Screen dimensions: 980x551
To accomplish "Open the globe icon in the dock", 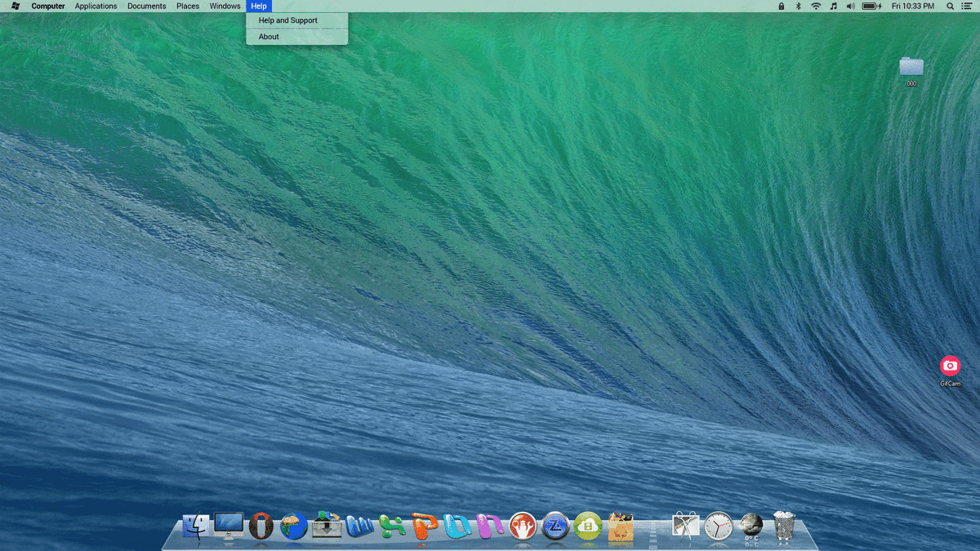I will tap(294, 527).
